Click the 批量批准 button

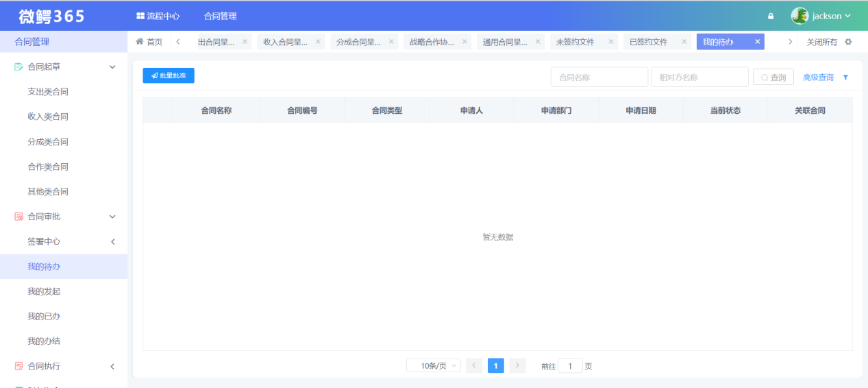tap(169, 75)
